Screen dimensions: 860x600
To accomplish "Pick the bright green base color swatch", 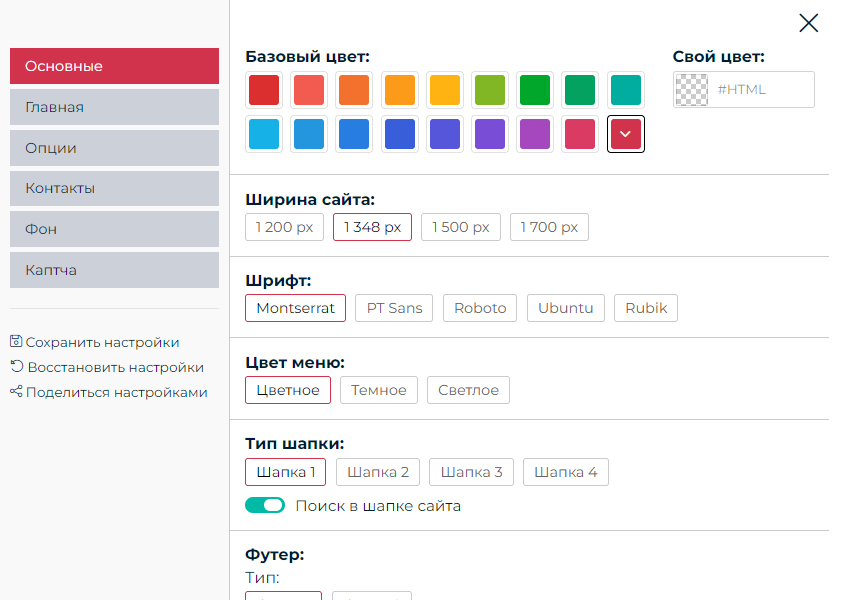I will tap(535, 90).
